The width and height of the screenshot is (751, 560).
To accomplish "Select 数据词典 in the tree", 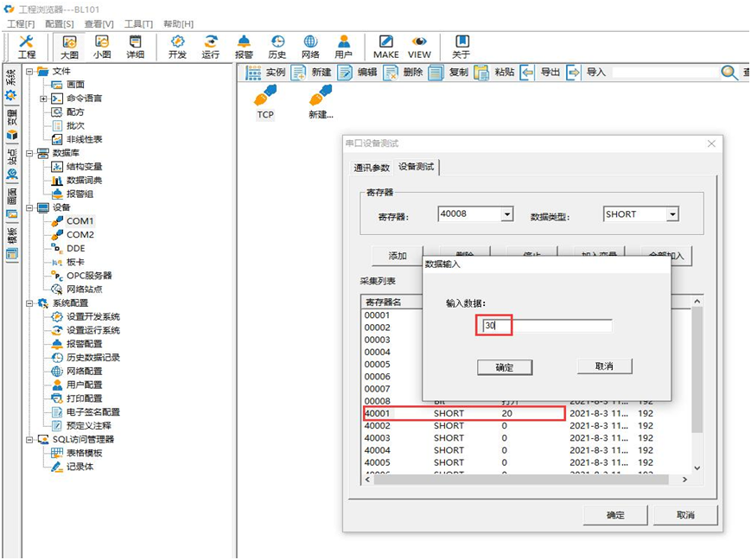I will click(x=85, y=181).
